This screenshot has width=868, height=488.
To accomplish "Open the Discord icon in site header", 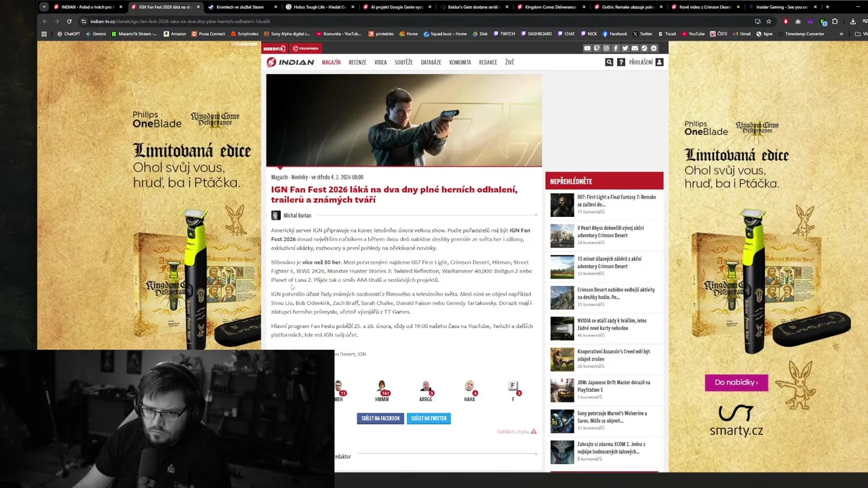I will (635, 48).
